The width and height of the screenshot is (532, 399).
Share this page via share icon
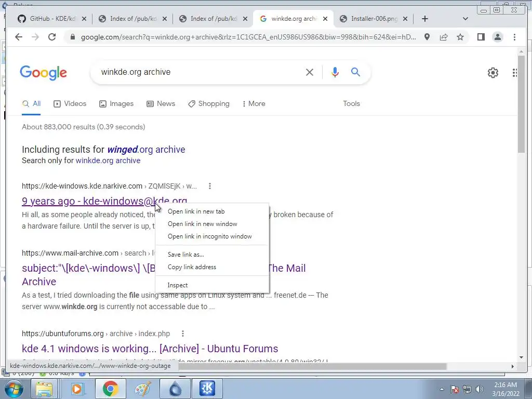coord(444,37)
